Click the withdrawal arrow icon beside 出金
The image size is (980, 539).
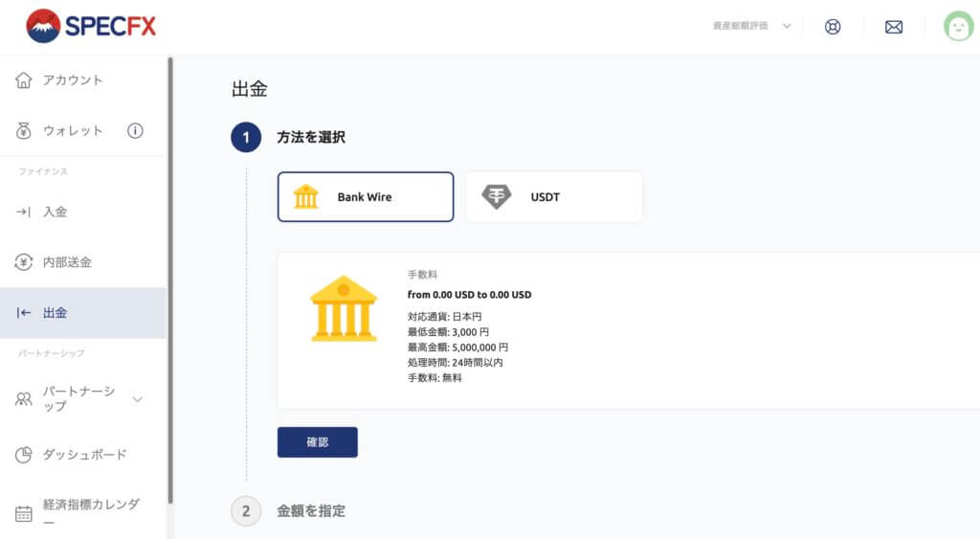tap(24, 313)
